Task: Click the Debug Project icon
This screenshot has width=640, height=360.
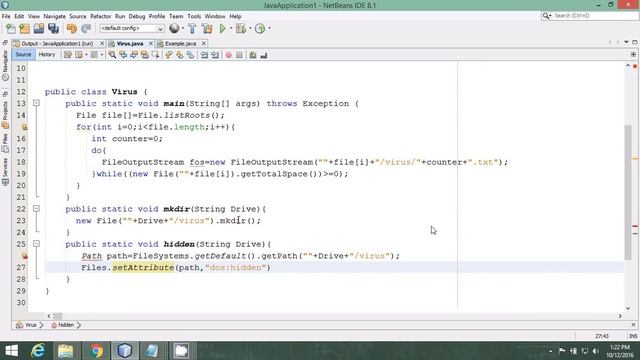Action: (241, 28)
